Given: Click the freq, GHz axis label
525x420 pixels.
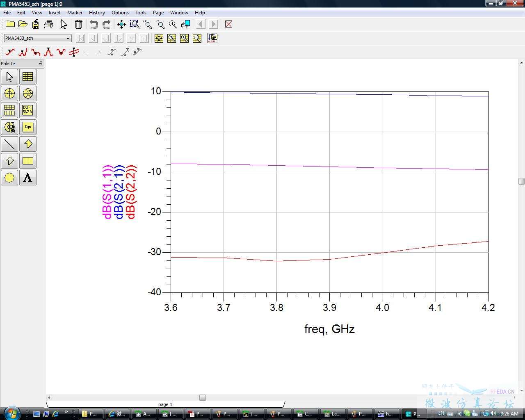Looking at the screenshot, I should pyautogui.click(x=329, y=329).
